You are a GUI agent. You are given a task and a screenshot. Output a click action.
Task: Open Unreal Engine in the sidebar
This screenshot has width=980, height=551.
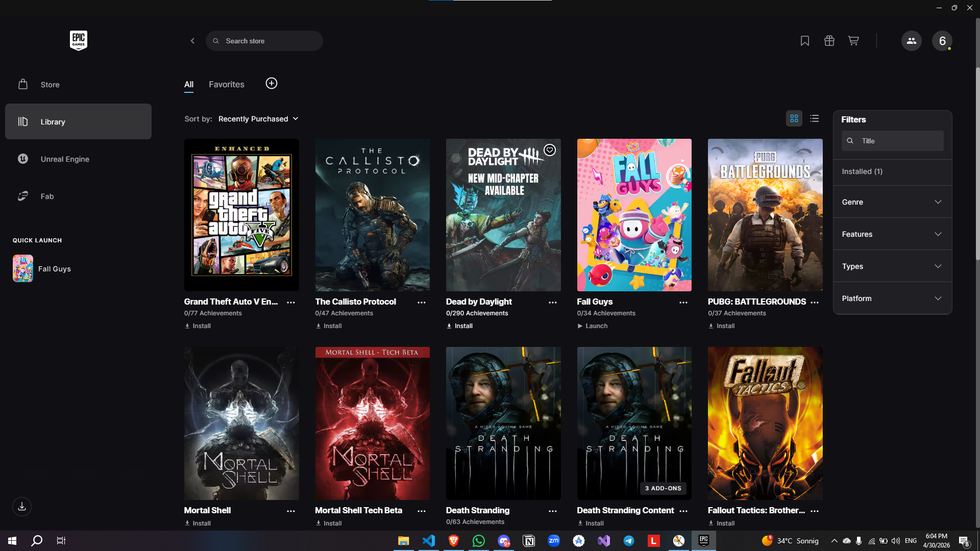click(x=78, y=159)
